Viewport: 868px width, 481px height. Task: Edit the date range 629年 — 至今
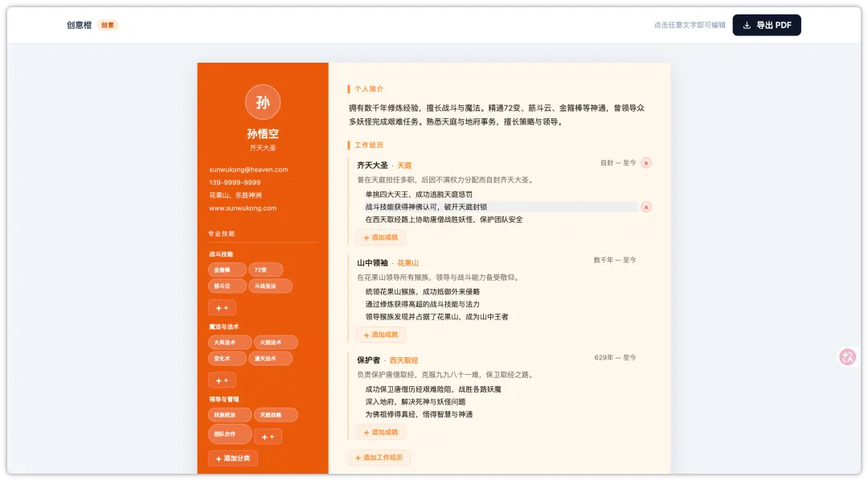615,357
